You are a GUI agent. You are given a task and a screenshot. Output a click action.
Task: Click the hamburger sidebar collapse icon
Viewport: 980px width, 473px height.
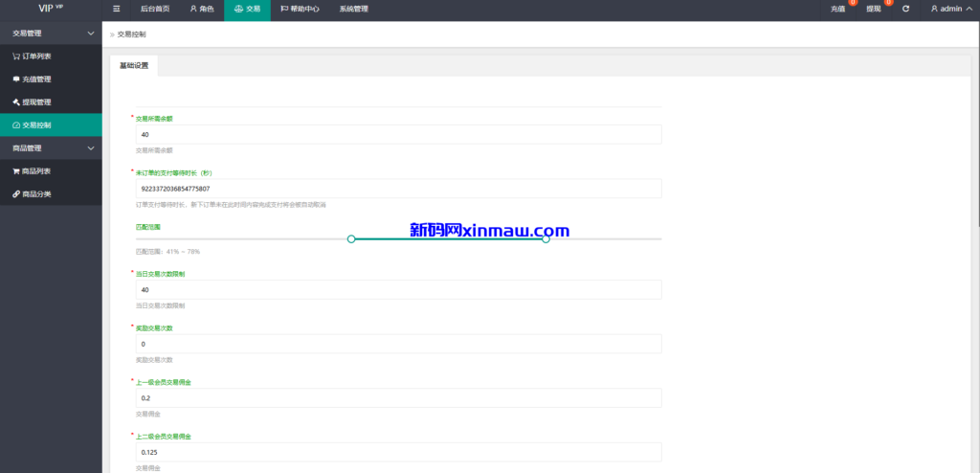116,9
